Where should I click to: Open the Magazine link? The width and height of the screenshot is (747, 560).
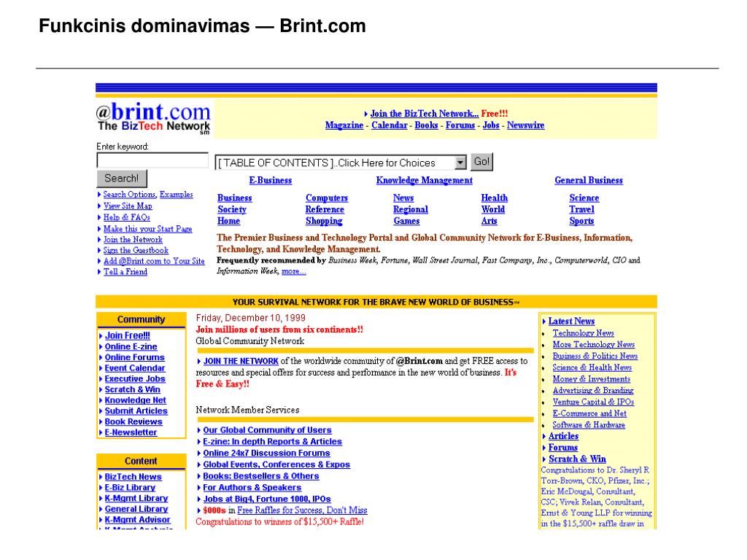click(344, 125)
